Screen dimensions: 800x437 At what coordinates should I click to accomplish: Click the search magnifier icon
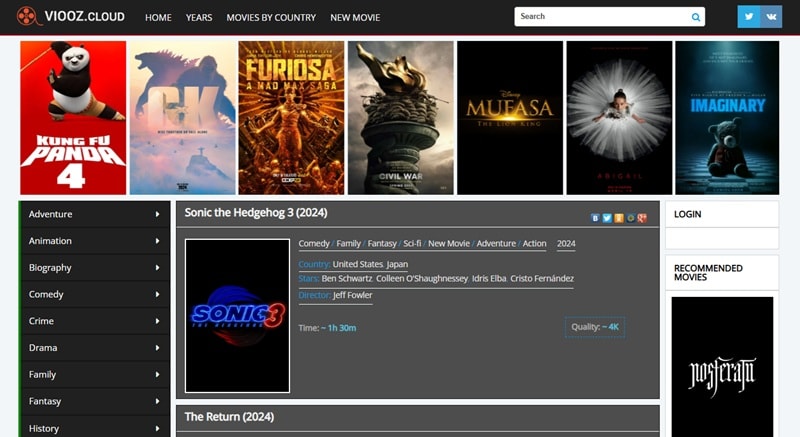(695, 17)
